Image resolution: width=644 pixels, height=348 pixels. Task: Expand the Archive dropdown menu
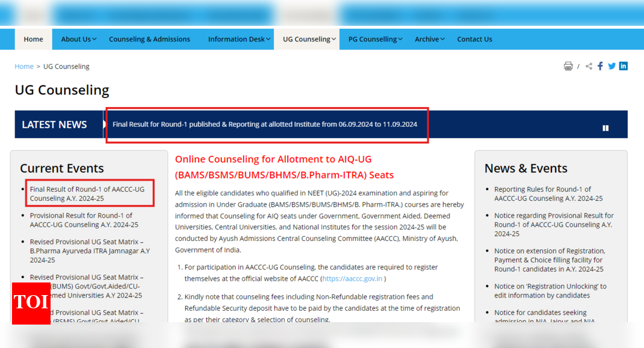click(430, 39)
